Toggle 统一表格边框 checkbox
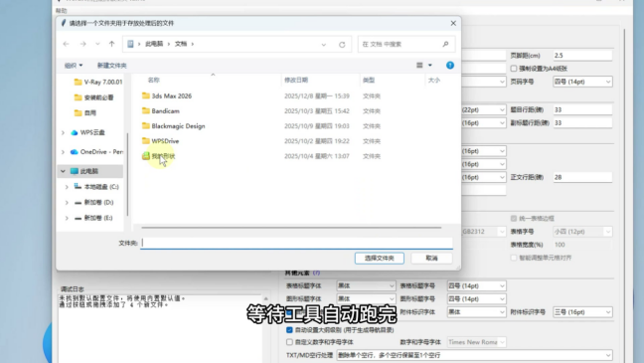 [x=514, y=218]
